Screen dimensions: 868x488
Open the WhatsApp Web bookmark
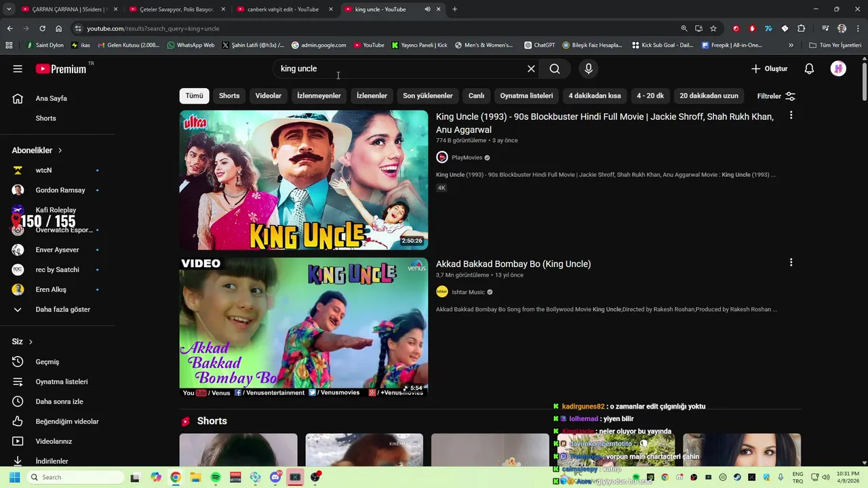point(191,45)
